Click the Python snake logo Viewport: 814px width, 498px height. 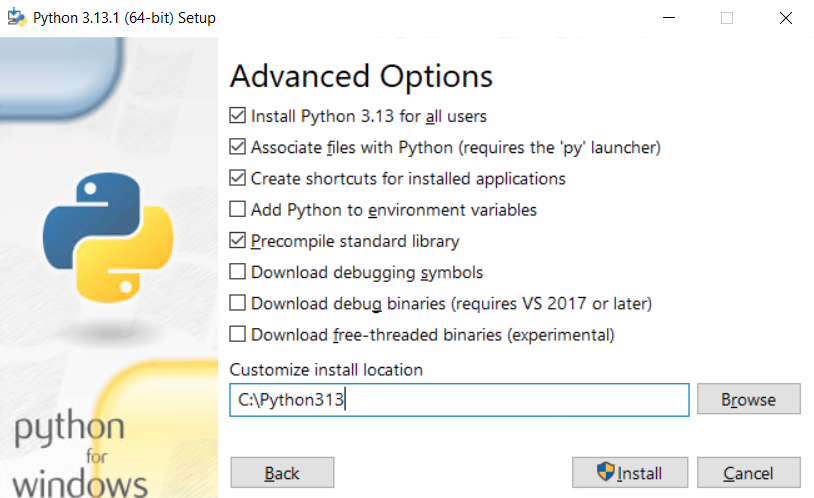(107, 236)
